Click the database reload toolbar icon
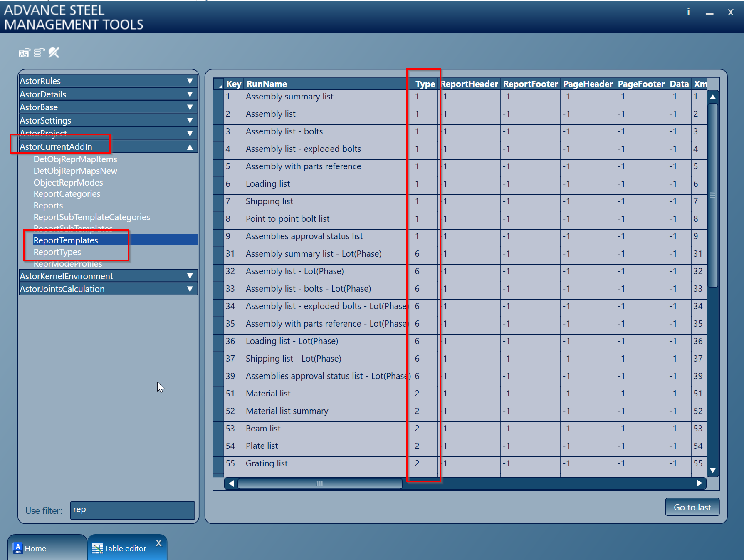The image size is (744, 560). (39, 53)
